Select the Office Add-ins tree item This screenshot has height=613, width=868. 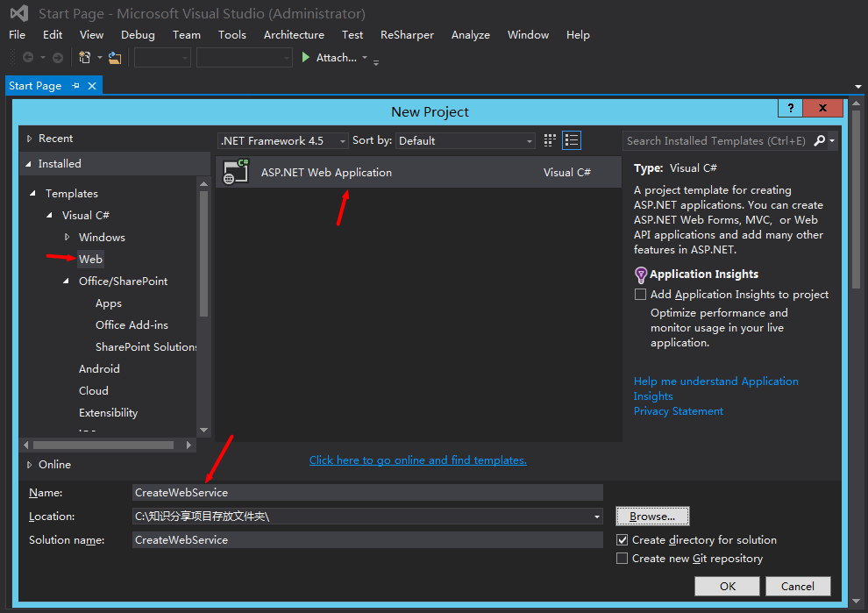coord(132,325)
